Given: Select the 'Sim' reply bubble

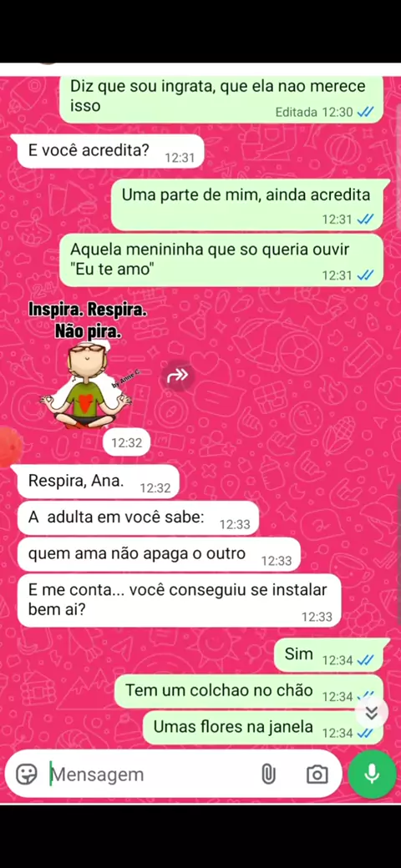Looking at the screenshot, I should click(329, 655).
